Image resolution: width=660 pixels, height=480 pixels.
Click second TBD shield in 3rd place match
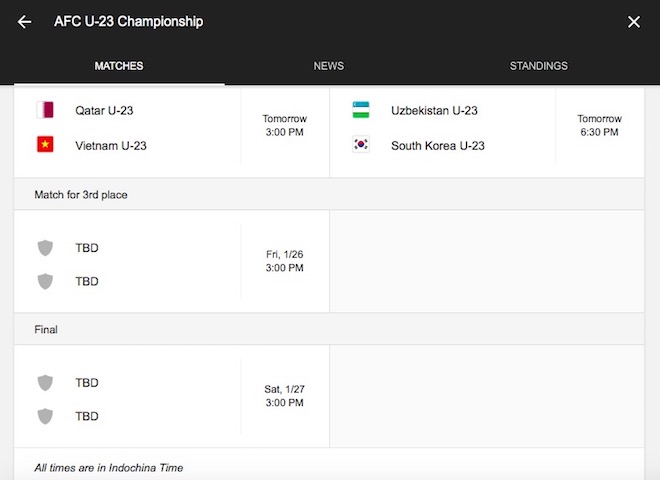(x=45, y=281)
